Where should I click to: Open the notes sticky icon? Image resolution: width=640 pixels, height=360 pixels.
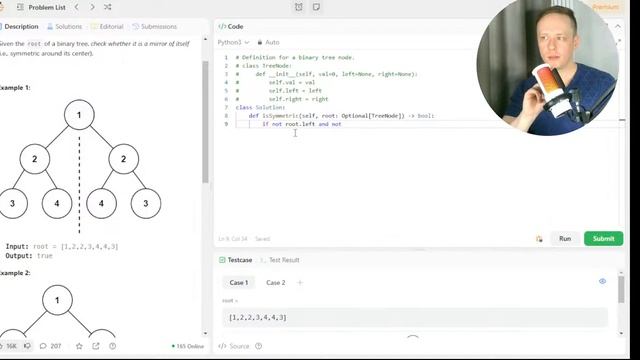pos(316,7)
